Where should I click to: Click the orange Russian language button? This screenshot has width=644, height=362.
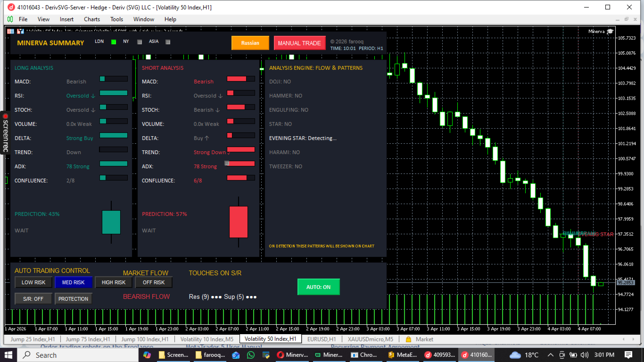[x=250, y=43]
